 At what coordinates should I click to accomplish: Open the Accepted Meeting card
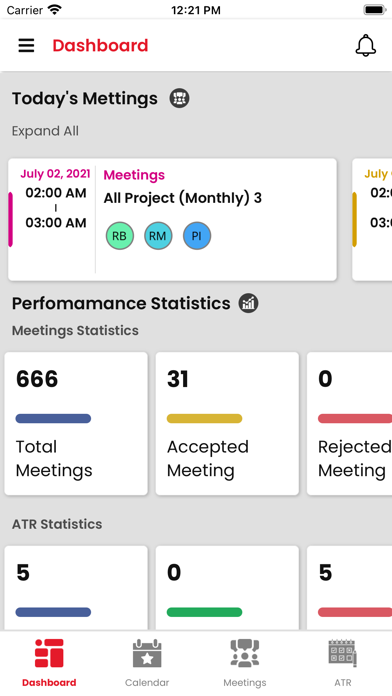227,423
